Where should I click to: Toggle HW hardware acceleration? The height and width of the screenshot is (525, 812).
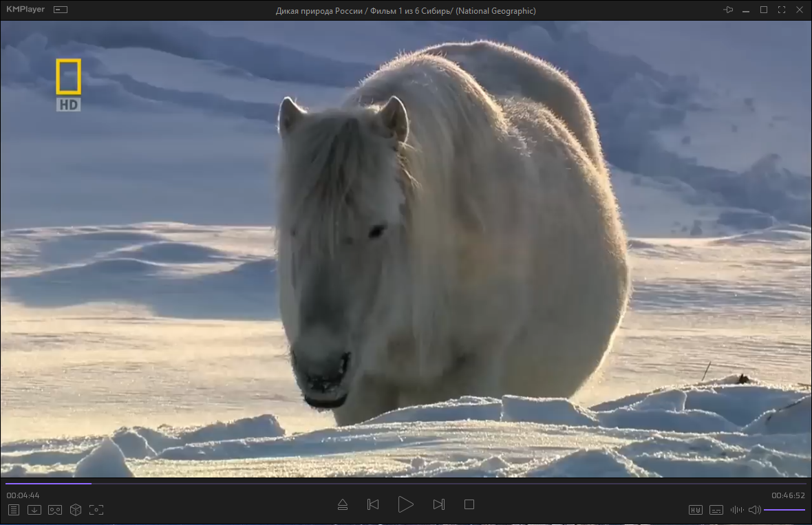coord(696,510)
